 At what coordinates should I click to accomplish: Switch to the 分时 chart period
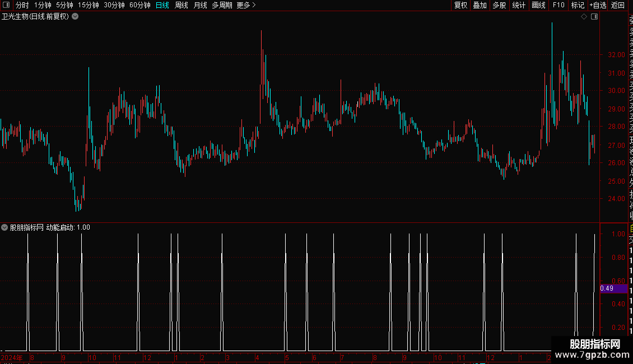(x=22, y=5)
